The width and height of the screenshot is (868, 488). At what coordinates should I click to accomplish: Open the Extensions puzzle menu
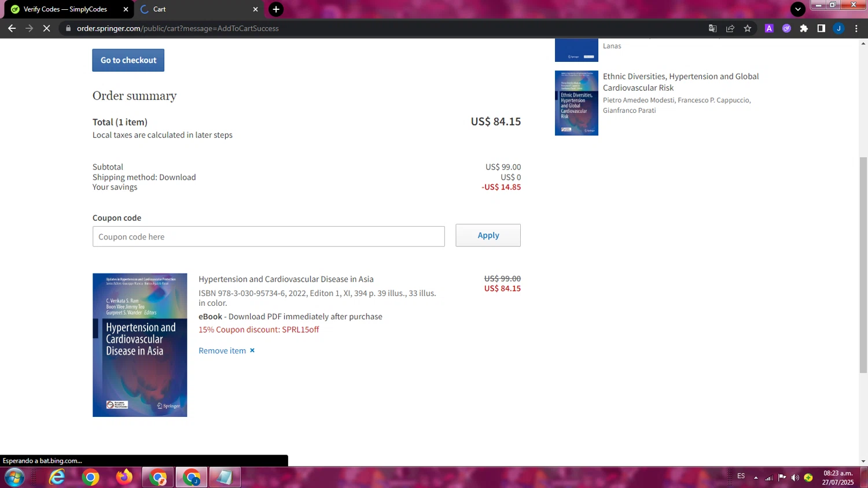804,28
